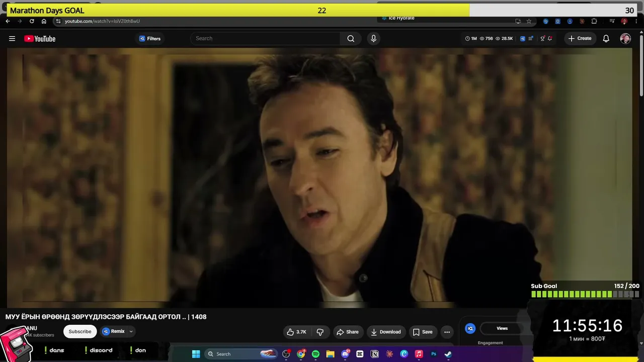
Task: Open File Explorer from the taskbar
Action: click(330, 354)
